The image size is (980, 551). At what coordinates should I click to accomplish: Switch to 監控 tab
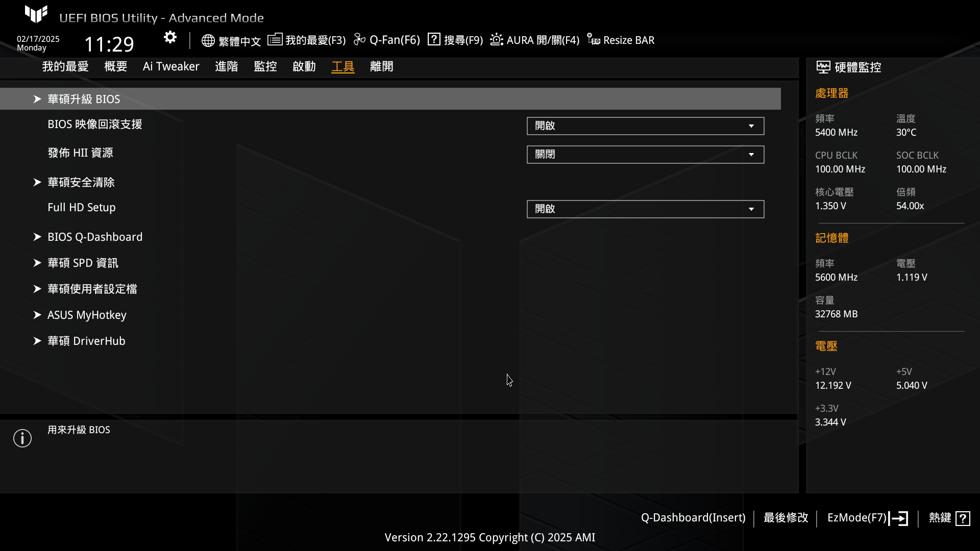(265, 67)
